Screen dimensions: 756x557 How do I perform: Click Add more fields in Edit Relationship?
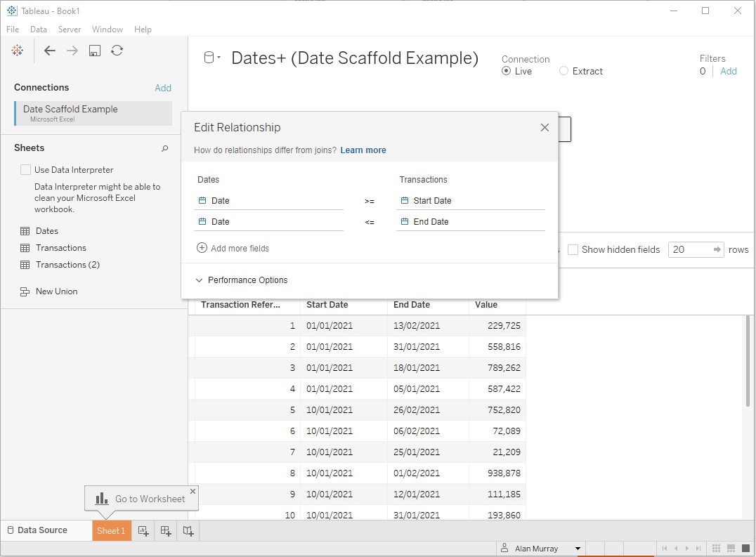click(x=233, y=247)
